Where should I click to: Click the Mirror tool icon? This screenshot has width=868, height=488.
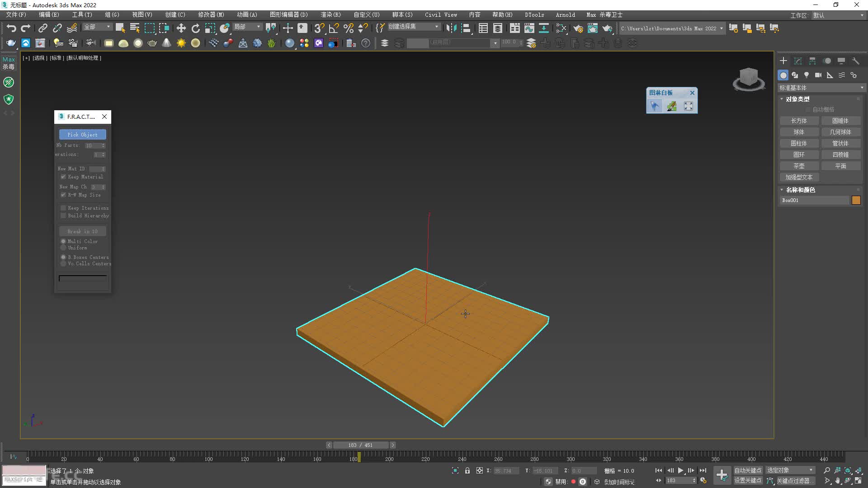coord(451,28)
